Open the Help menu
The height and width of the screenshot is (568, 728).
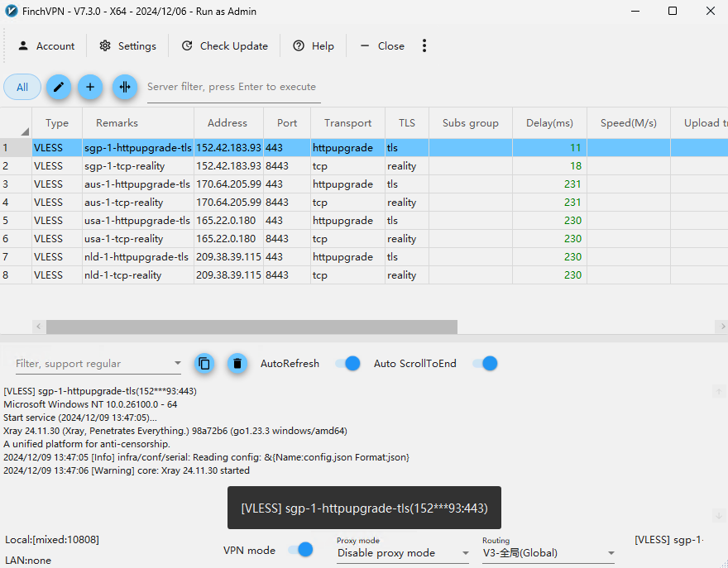pos(314,46)
